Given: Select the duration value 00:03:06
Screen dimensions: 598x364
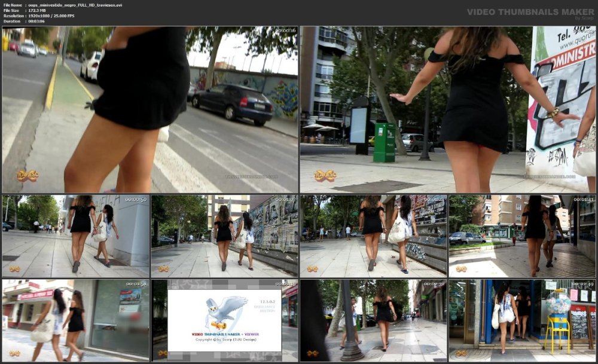Looking at the screenshot, I should [36, 22].
